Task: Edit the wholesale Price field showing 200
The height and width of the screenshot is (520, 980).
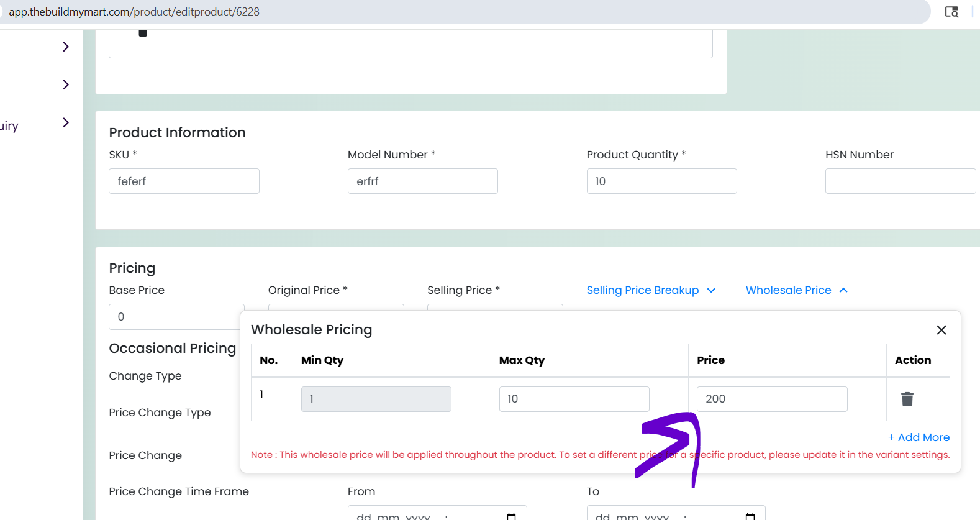Action: point(772,399)
